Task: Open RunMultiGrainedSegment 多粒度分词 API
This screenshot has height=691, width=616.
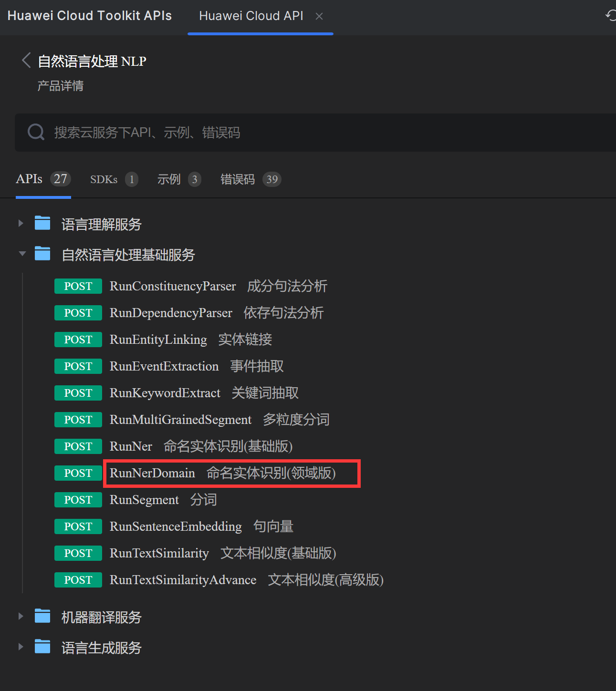Action: (x=219, y=420)
